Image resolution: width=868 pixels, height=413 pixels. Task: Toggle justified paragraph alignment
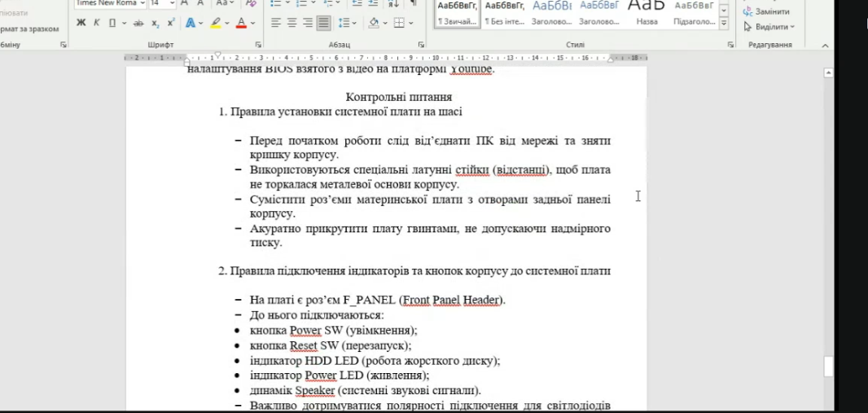click(324, 23)
